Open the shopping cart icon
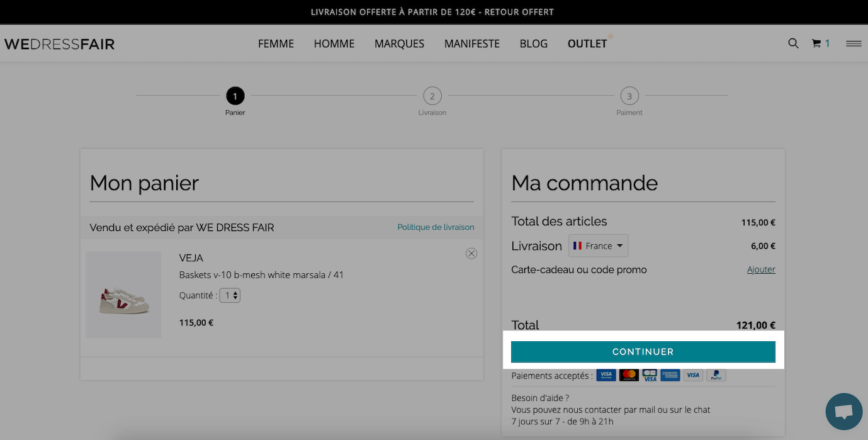 pos(816,43)
